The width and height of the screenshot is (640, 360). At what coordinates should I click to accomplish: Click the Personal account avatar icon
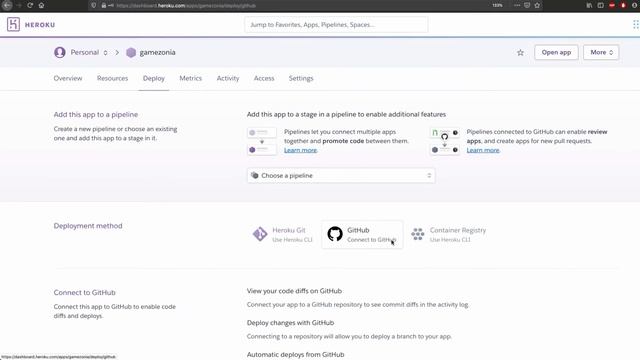60,52
